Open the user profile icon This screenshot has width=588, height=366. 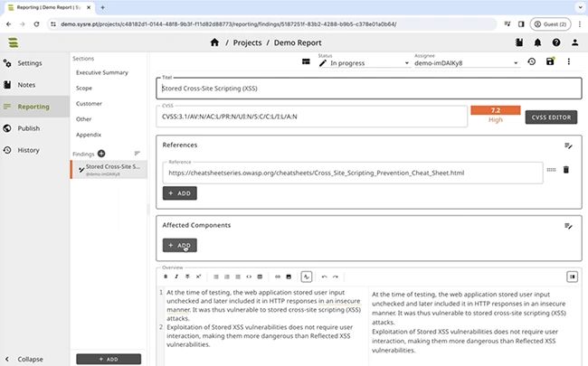pos(574,42)
